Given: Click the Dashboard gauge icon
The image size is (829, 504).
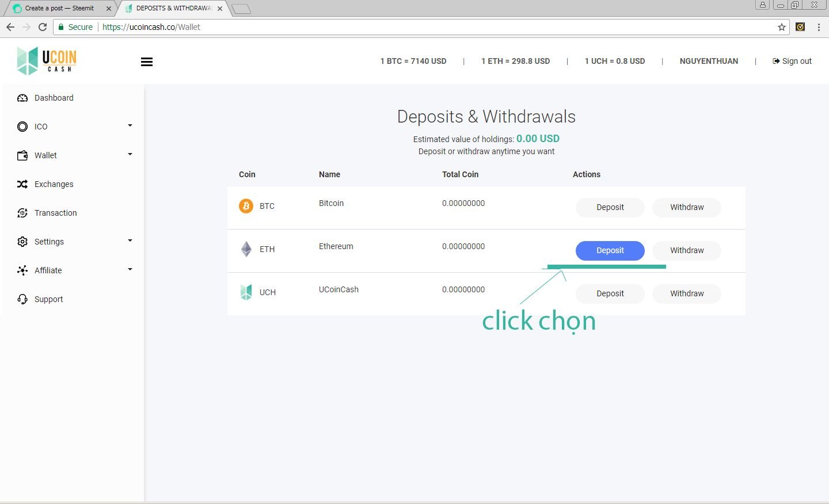Looking at the screenshot, I should (x=22, y=98).
